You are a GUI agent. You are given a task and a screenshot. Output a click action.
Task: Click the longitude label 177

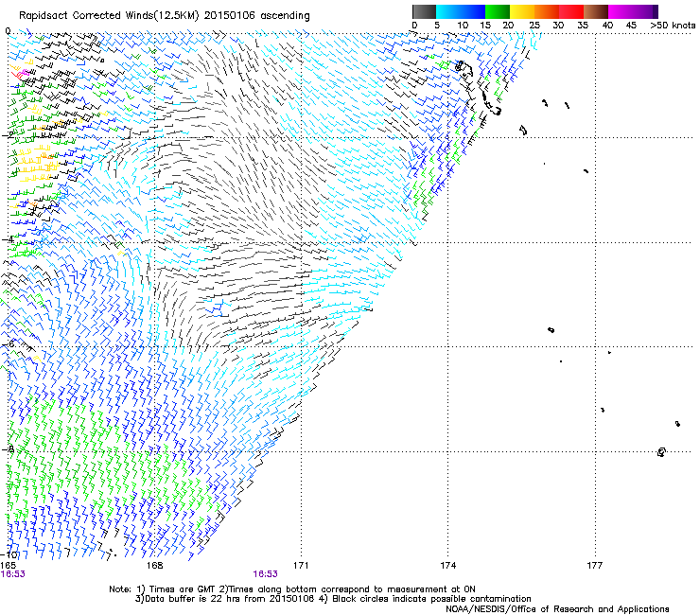point(595,566)
